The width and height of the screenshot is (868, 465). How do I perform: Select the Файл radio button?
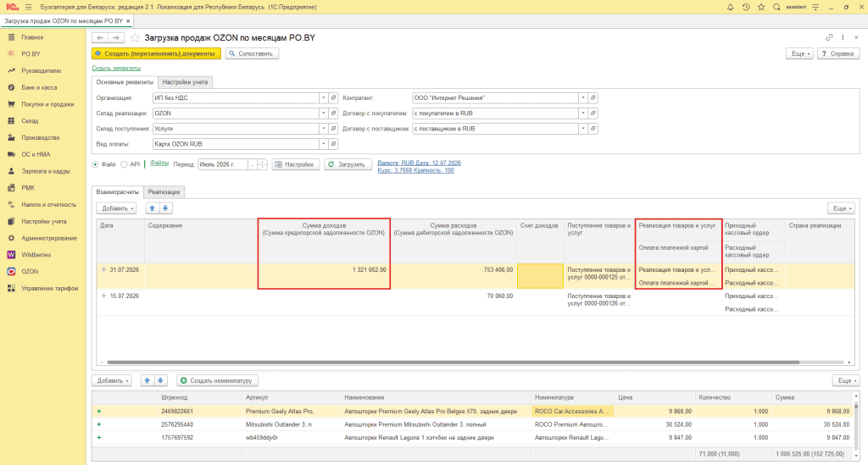tap(95, 164)
